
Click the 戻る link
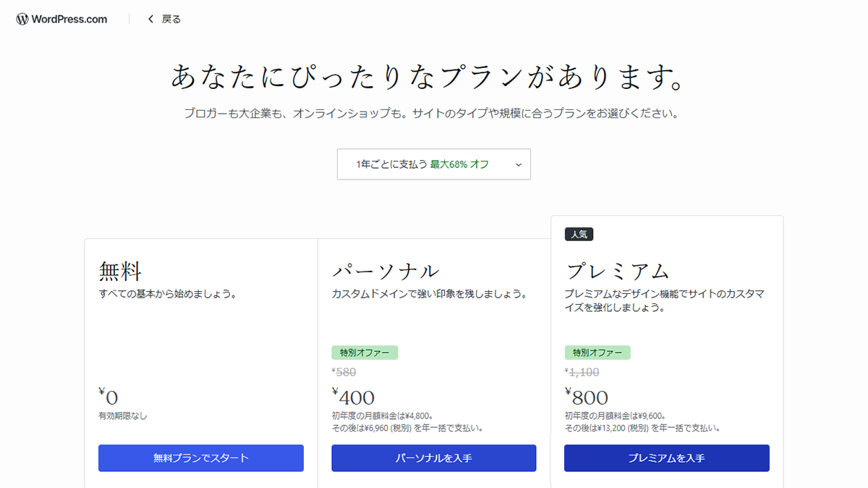[x=171, y=19]
